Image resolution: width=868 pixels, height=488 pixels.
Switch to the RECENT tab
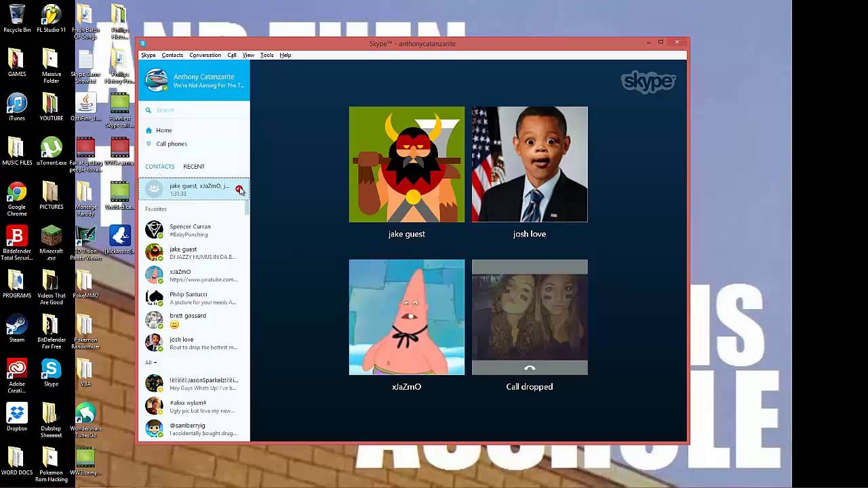[194, 166]
